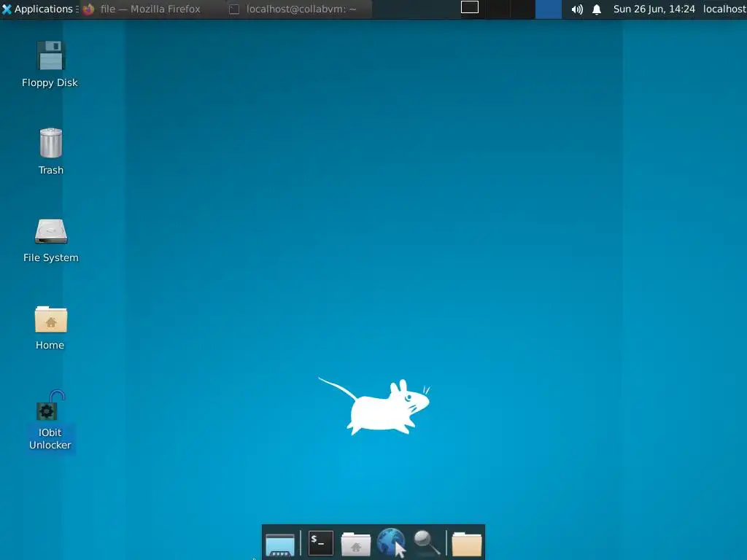Image resolution: width=747 pixels, height=560 pixels.
Task: Select the File System desktop icon
Action: [x=50, y=241]
